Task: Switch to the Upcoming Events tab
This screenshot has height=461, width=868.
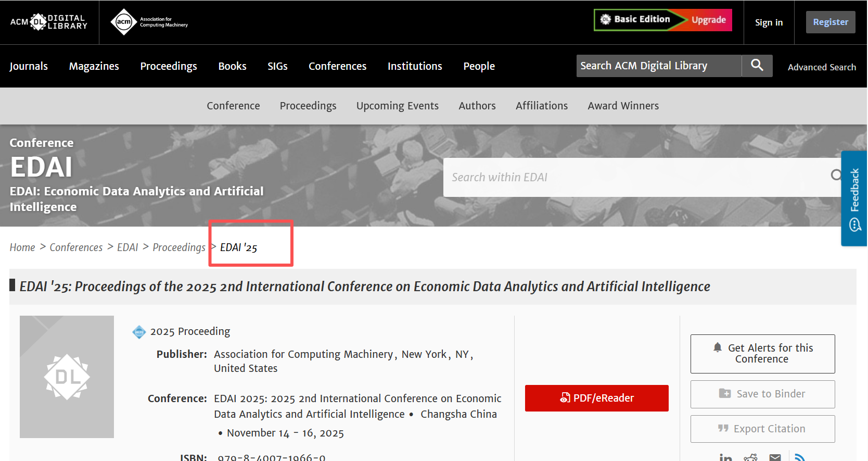Action: coord(397,106)
